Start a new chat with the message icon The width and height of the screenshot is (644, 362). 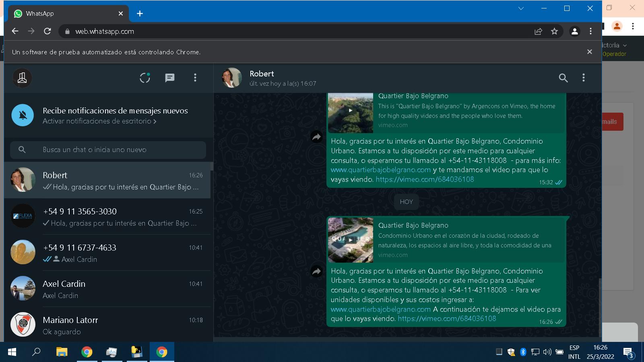pyautogui.click(x=170, y=78)
